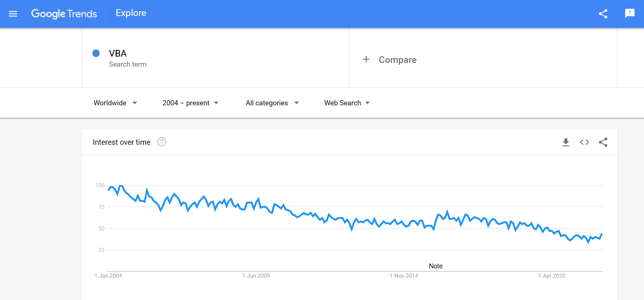Click the Note marker on the timeline
This screenshot has height=300, width=644.
436,266
